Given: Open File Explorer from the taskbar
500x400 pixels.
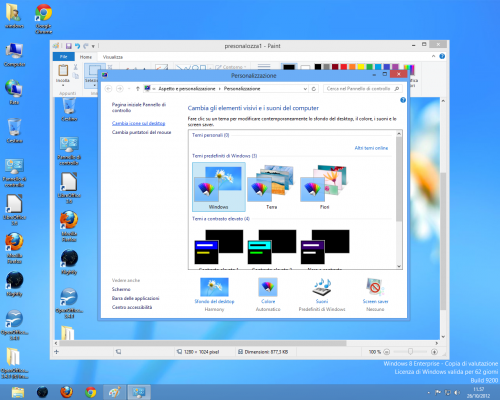Looking at the screenshot, I should (x=18, y=392).
